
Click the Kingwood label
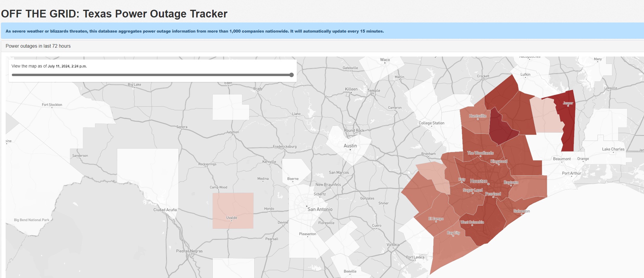[x=499, y=161]
